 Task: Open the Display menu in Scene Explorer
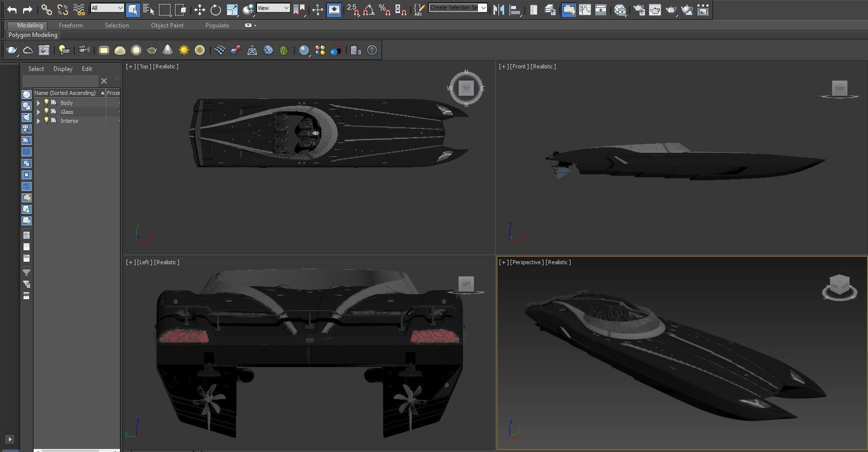(x=63, y=69)
